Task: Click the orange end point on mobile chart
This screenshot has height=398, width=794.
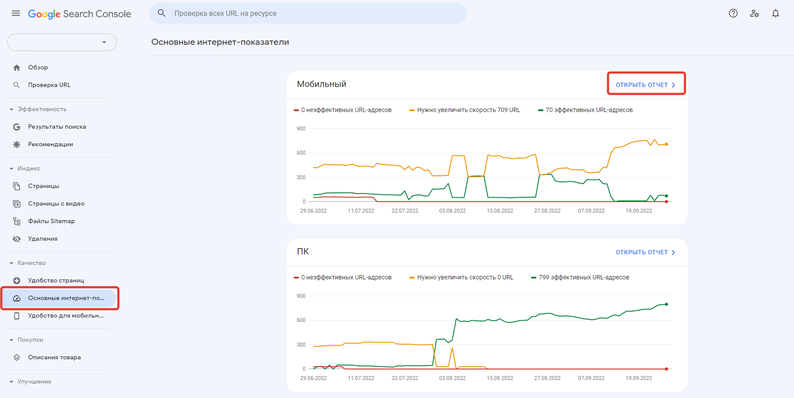Action: [x=666, y=144]
